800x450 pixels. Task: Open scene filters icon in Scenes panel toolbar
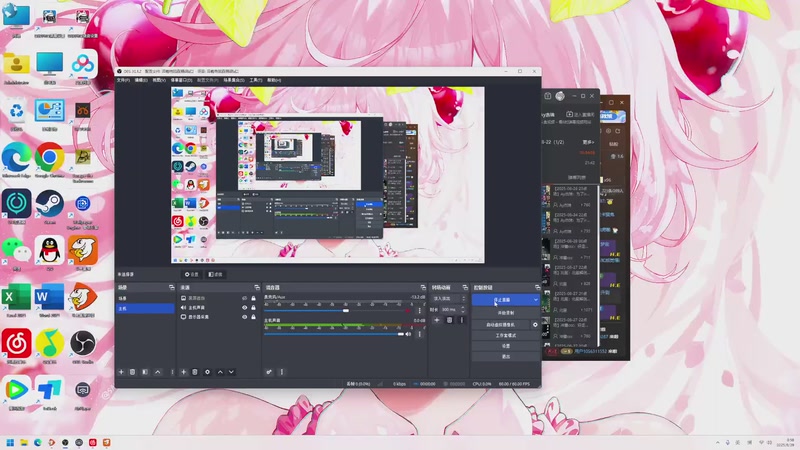pyautogui.click(x=145, y=372)
